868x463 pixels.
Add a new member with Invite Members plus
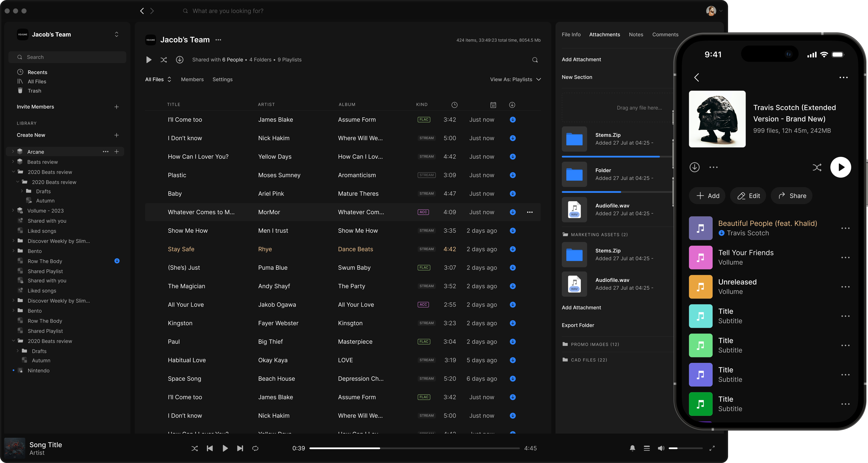[x=116, y=107]
